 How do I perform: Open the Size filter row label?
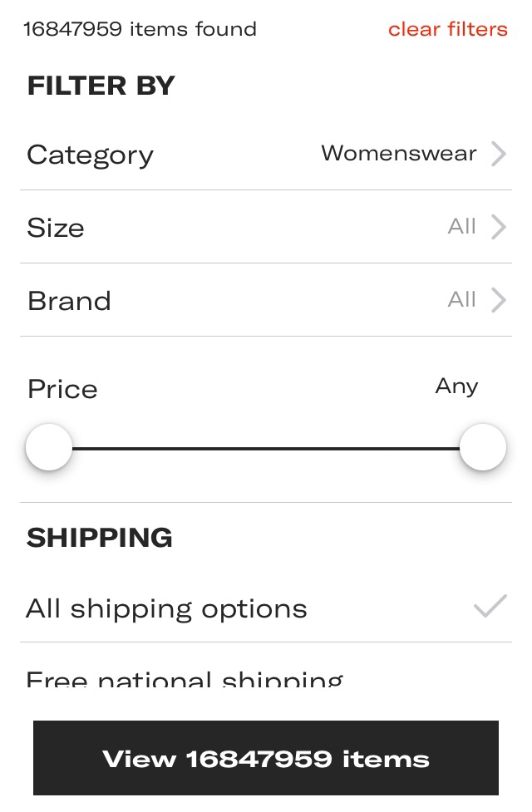tap(56, 228)
